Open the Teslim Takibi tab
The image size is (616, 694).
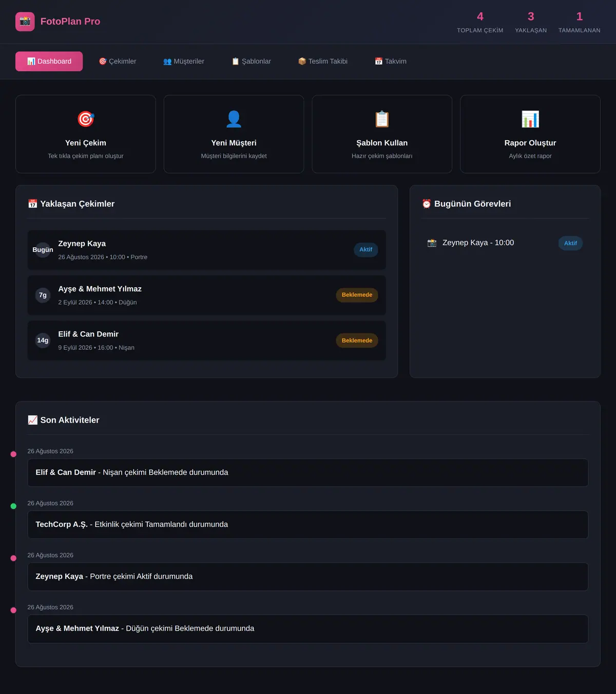pos(323,61)
